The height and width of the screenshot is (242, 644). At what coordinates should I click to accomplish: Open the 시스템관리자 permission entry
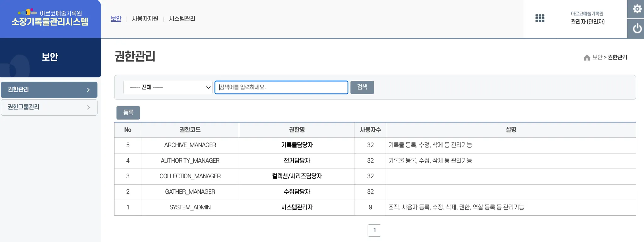click(x=297, y=207)
